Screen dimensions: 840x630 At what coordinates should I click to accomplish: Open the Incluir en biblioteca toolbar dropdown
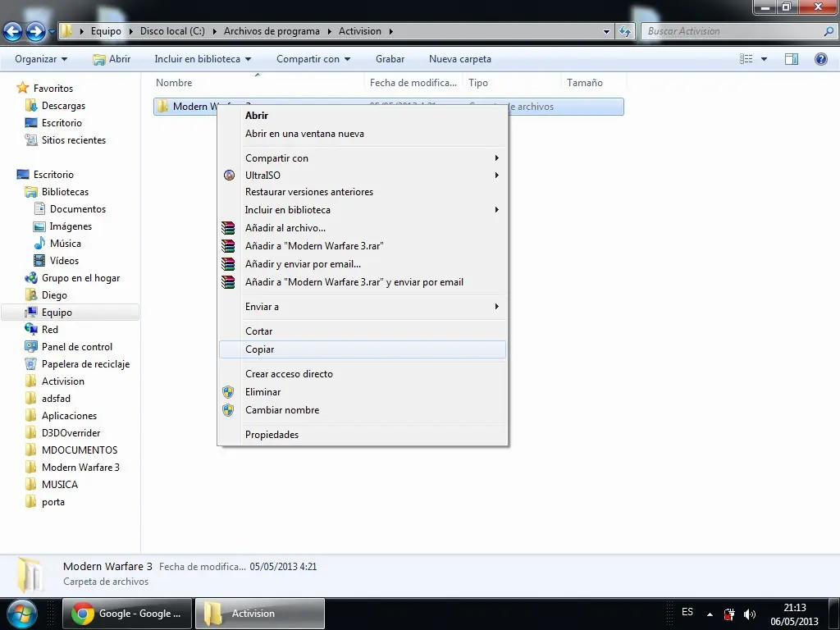203,59
